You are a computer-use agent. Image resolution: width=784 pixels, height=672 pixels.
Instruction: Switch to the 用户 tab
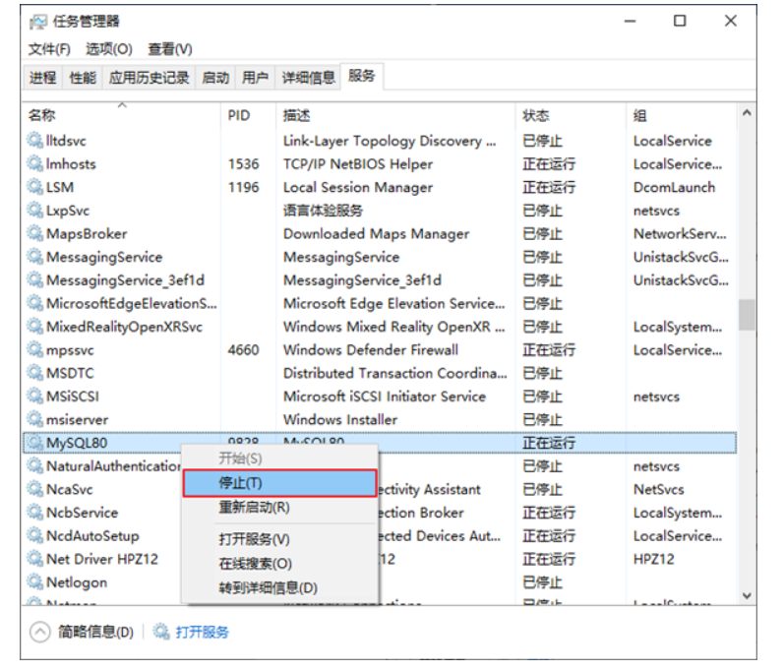[255, 78]
